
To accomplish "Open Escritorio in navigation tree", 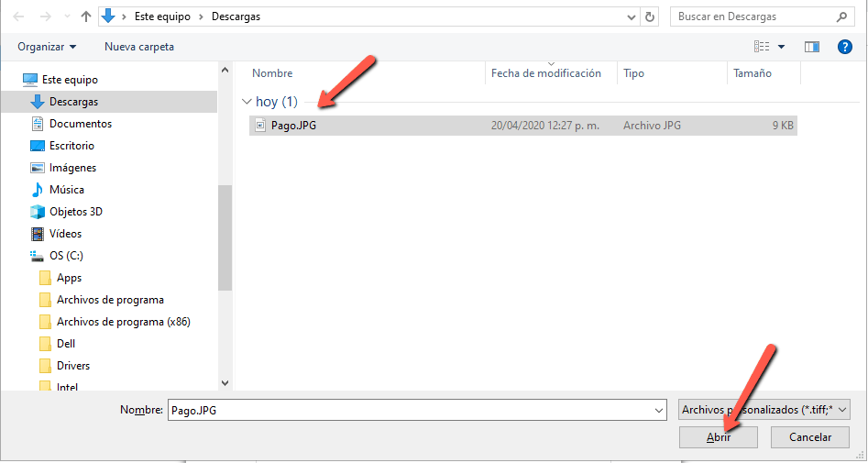I will pos(71,146).
